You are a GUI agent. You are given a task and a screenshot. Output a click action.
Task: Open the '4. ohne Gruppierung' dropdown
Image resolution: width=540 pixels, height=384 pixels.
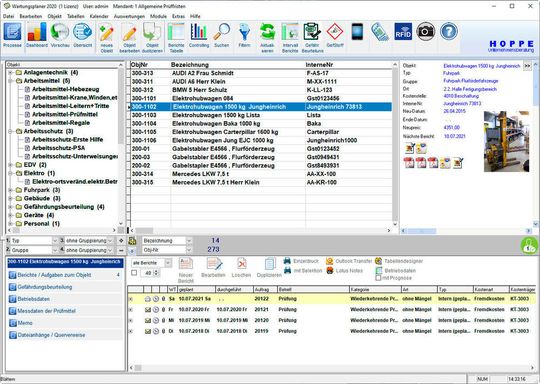pos(110,250)
